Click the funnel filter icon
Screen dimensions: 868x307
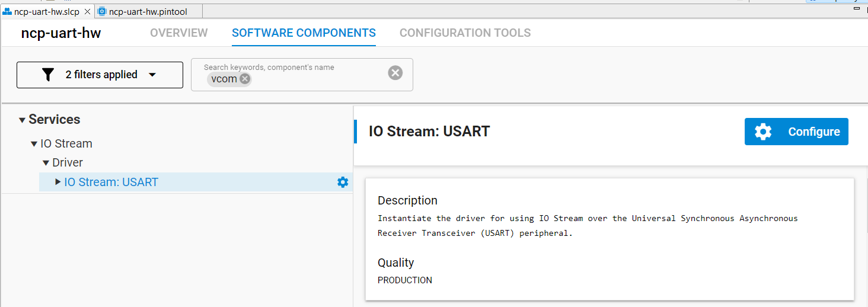click(48, 75)
